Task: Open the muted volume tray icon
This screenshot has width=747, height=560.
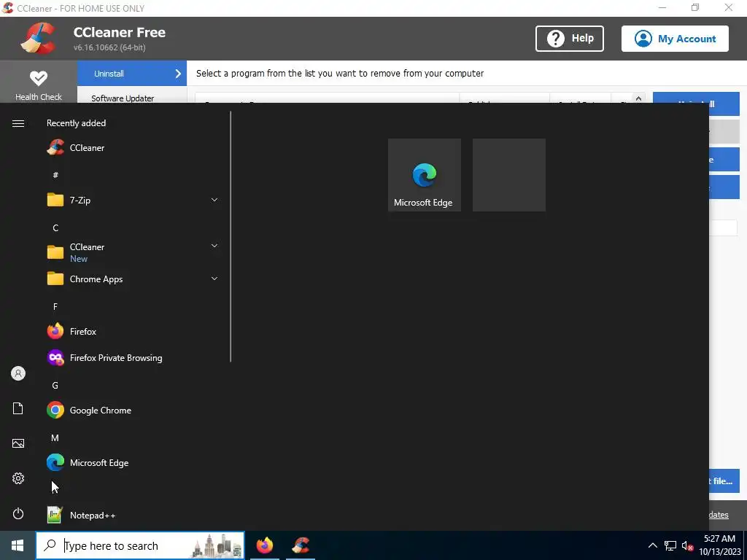Action: click(x=687, y=545)
